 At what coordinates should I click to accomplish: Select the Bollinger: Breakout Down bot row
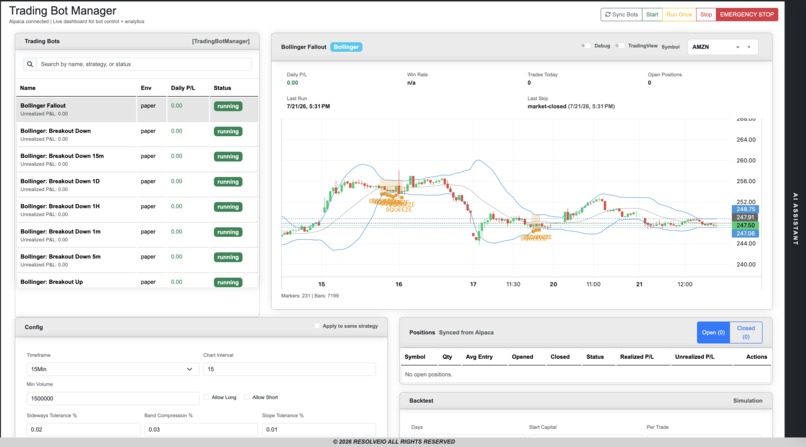click(137, 134)
